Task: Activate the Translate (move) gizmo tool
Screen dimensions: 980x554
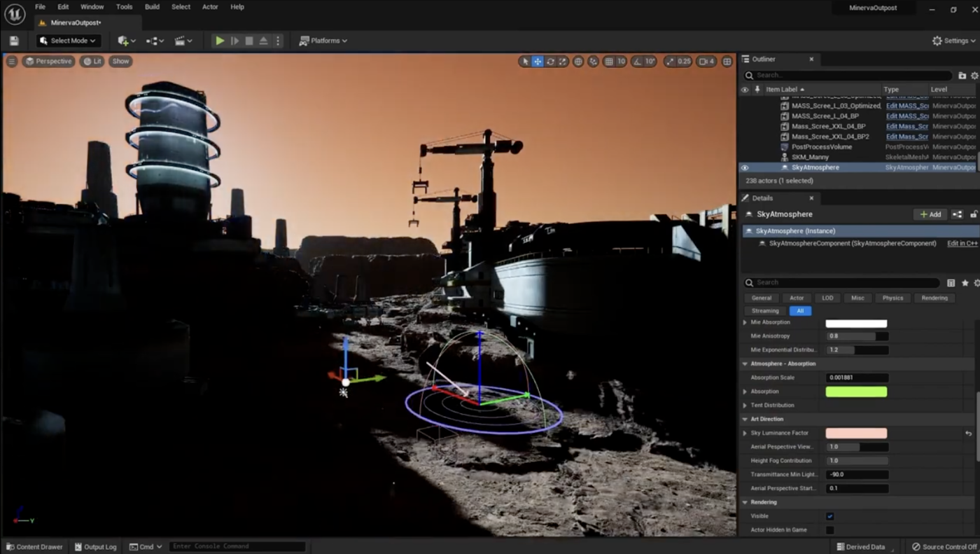Action: click(x=538, y=62)
